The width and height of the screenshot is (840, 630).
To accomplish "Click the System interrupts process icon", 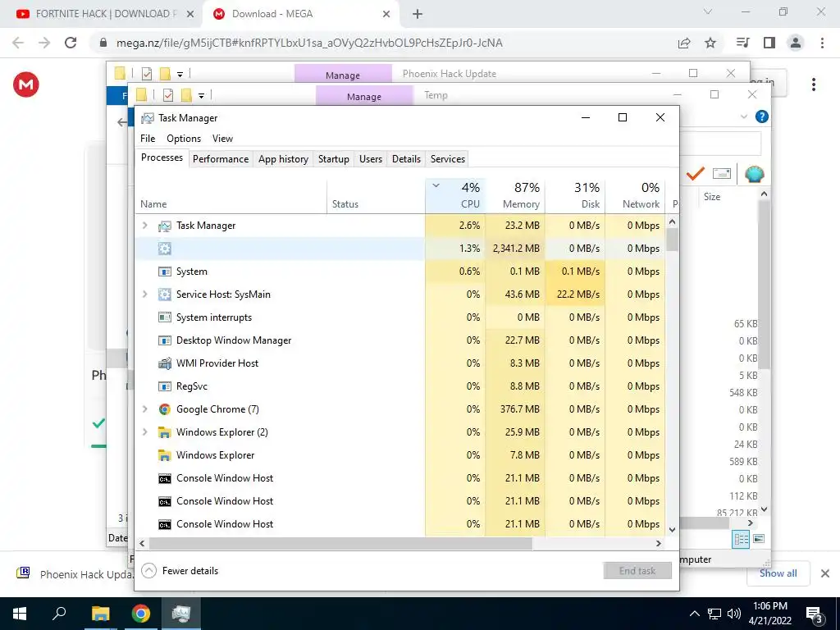I will tap(164, 317).
